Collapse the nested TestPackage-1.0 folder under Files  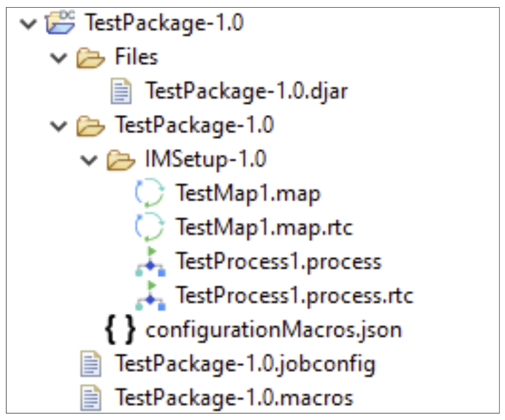57,126
